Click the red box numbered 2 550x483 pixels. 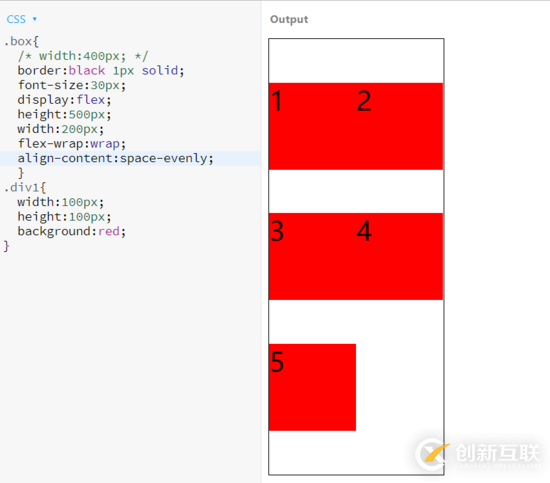[x=400, y=126]
